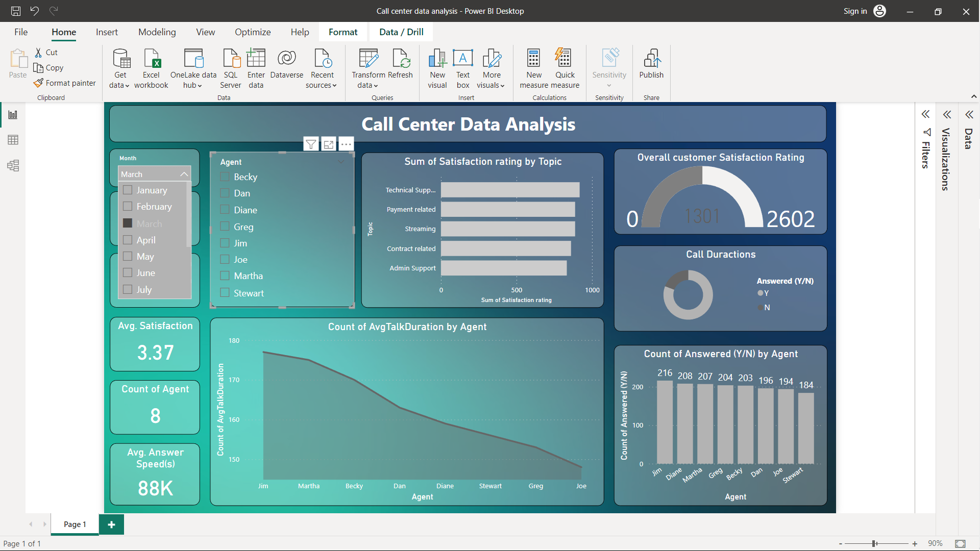Open the Format painter tool
This screenshot has width=980, height=551.
pyautogui.click(x=65, y=83)
